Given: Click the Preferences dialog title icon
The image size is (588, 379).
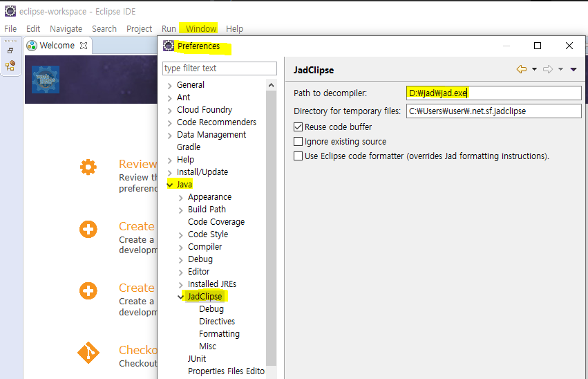Looking at the screenshot, I should pyautogui.click(x=169, y=46).
